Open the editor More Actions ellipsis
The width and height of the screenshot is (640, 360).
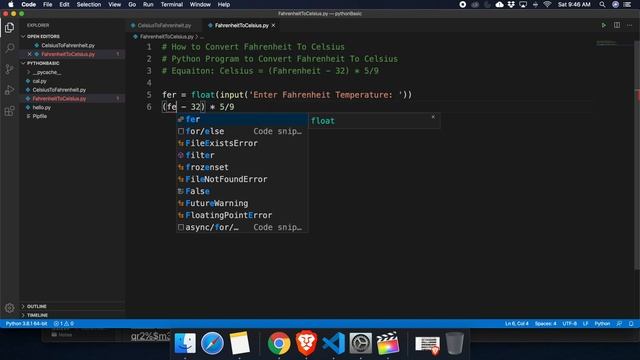(x=629, y=25)
